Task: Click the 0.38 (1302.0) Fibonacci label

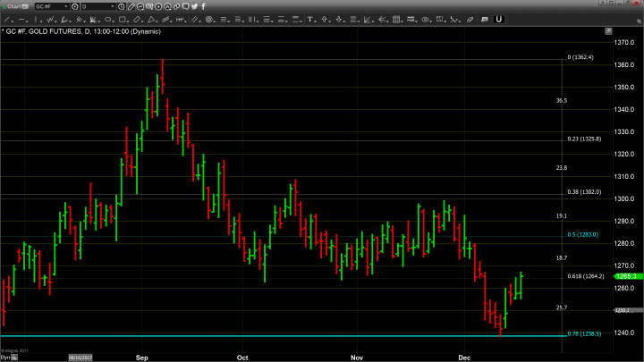Action: [x=584, y=191]
